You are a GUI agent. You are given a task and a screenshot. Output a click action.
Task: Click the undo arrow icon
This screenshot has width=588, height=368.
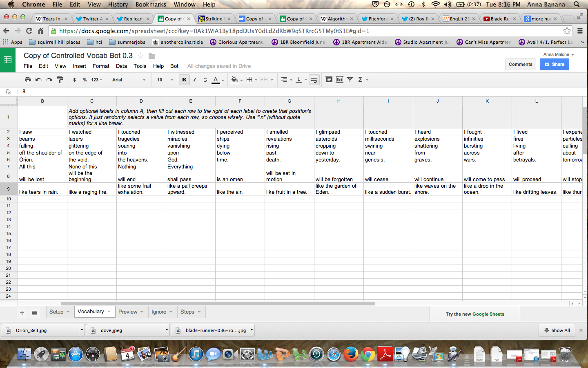pyautogui.click(x=38, y=80)
